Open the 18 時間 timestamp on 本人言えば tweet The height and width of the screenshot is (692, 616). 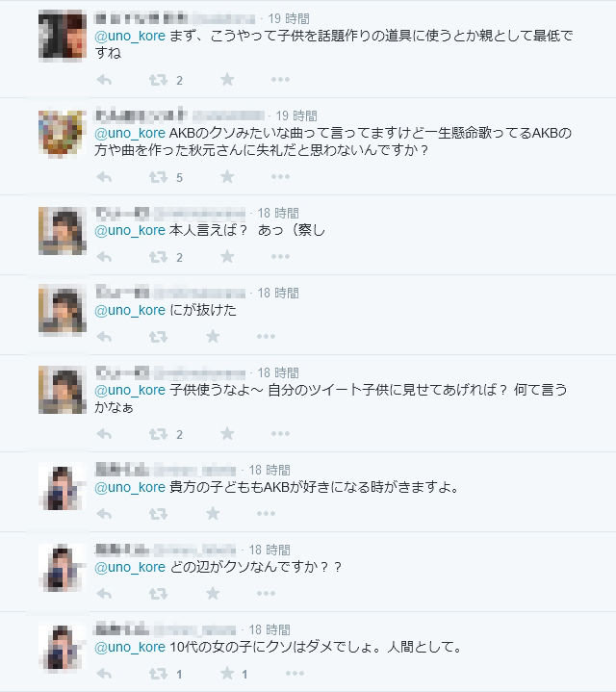[278, 213]
